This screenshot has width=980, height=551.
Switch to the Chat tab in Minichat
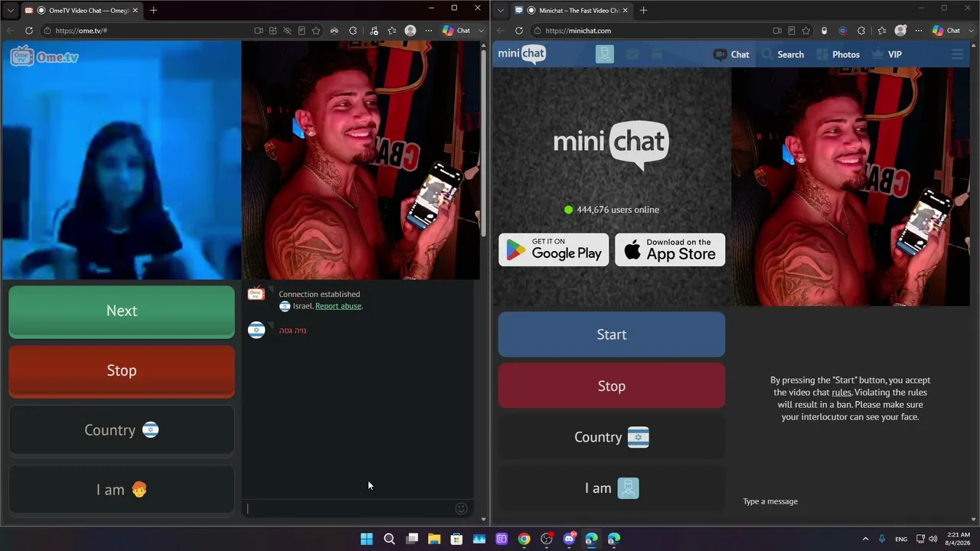coord(731,54)
